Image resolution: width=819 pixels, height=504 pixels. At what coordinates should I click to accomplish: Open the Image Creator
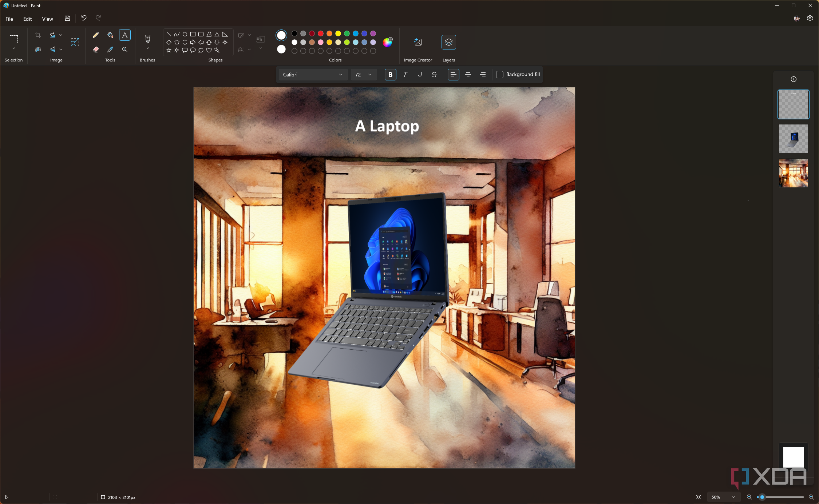pos(418,42)
